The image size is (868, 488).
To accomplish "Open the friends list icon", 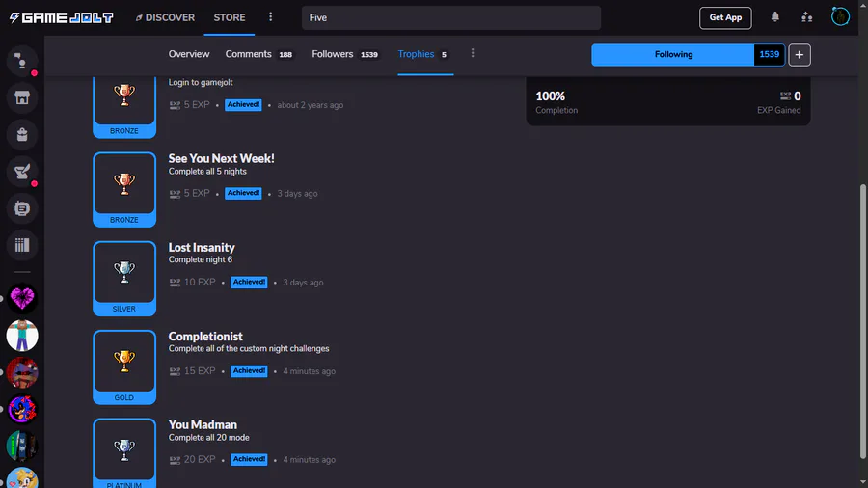I will [806, 17].
